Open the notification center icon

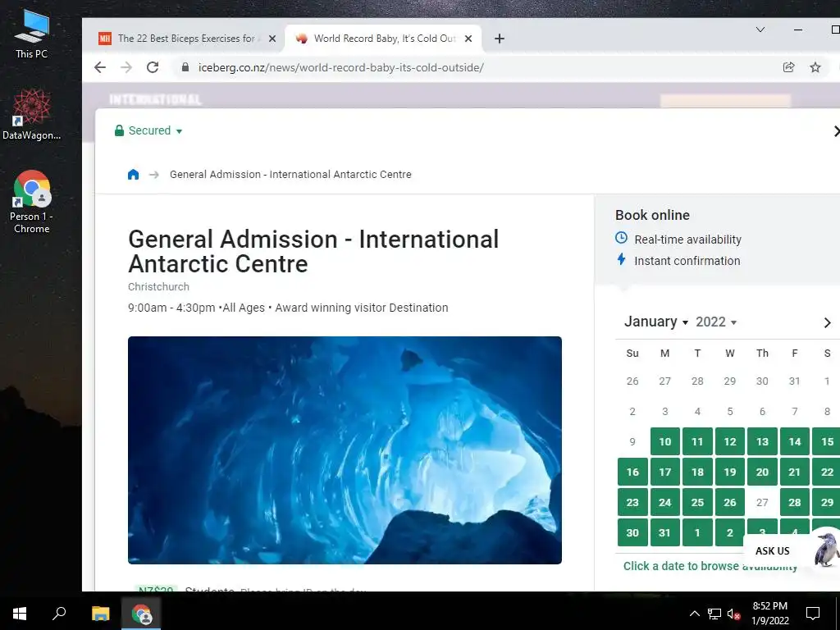click(813, 614)
